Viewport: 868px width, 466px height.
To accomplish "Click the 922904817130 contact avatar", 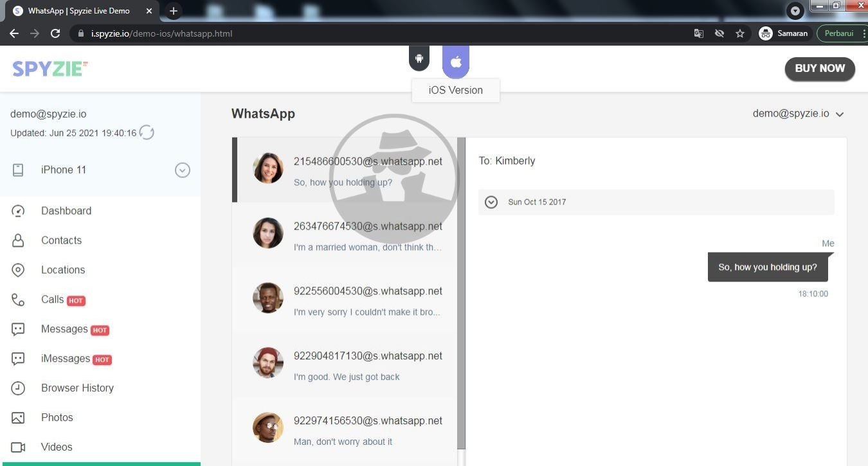I will pos(268,363).
